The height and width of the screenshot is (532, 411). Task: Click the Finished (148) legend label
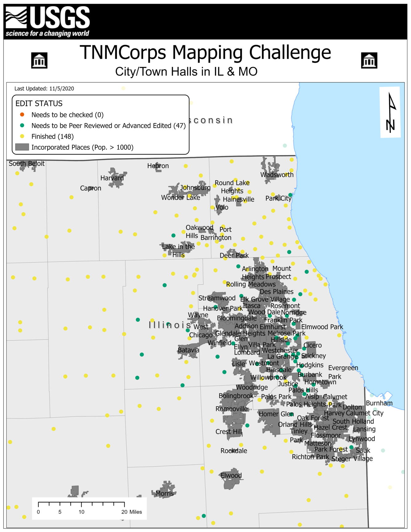click(x=53, y=136)
